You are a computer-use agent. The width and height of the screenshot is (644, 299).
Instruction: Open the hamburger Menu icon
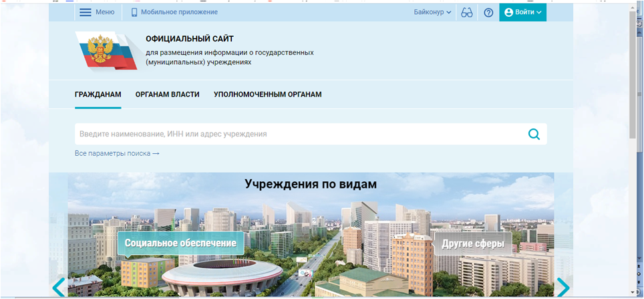pyautogui.click(x=86, y=12)
